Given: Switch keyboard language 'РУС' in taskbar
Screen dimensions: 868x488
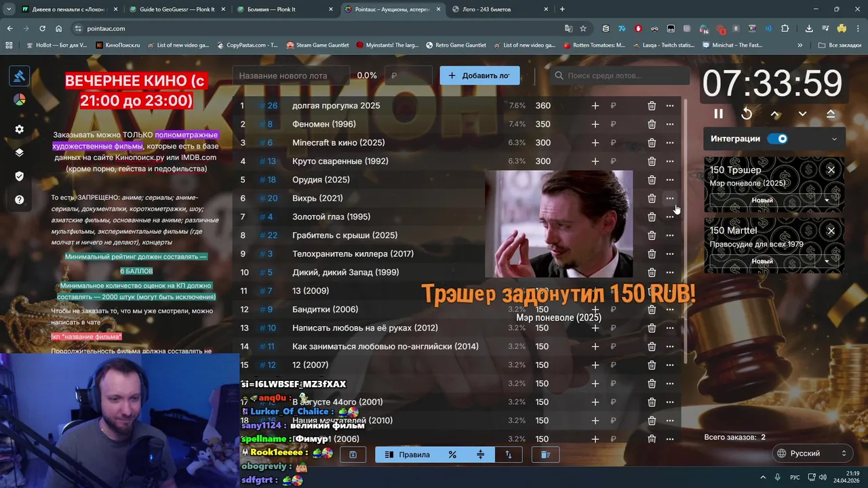Looking at the screenshot, I should (795, 478).
